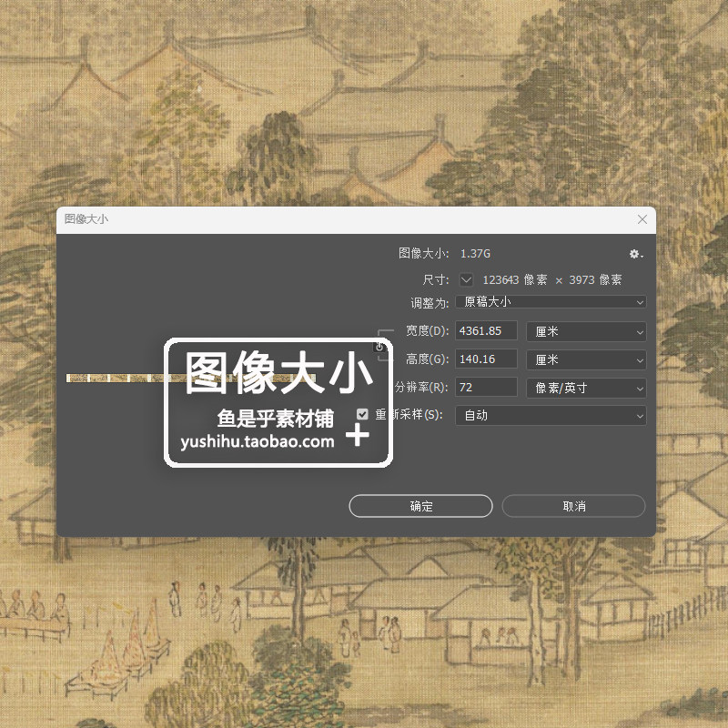Click the 调整为: label

(x=430, y=303)
